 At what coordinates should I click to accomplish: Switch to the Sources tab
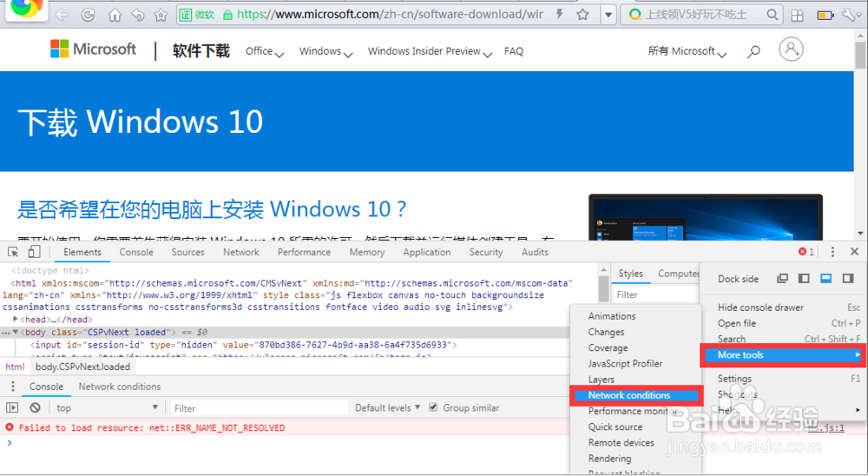click(187, 252)
